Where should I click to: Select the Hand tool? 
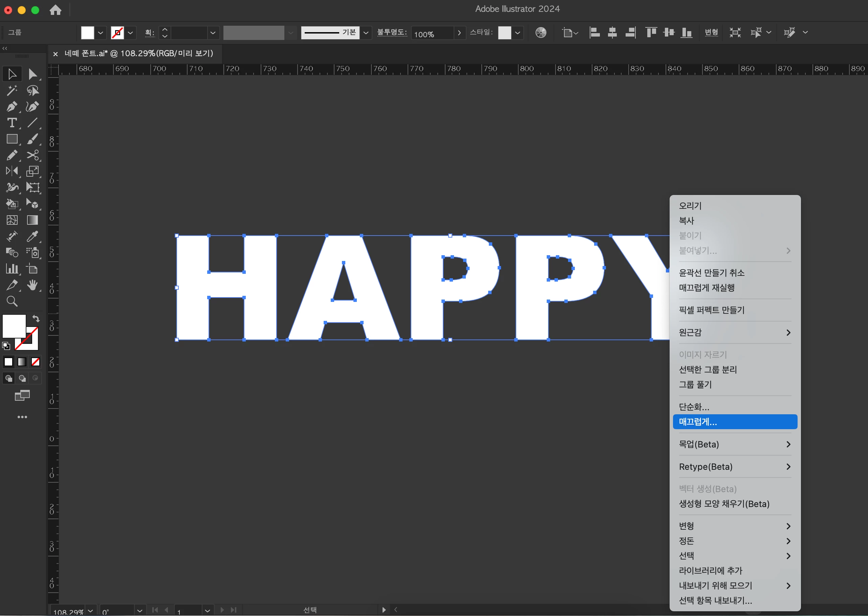coord(32,285)
